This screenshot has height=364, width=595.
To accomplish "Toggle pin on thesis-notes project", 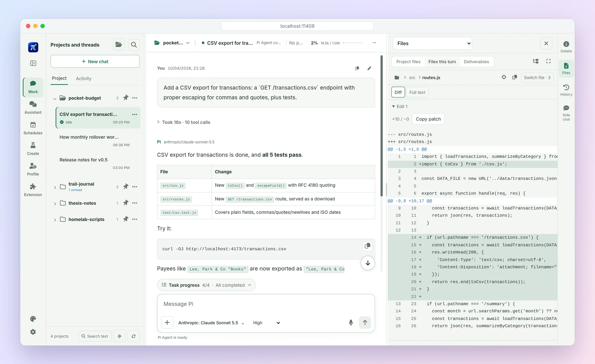I will coord(126,203).
